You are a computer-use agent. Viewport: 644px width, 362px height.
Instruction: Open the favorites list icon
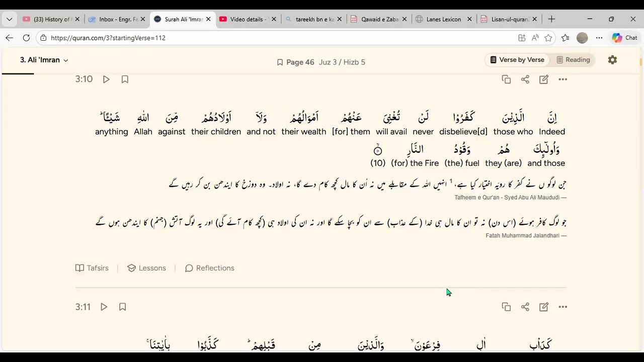point(566,38)
